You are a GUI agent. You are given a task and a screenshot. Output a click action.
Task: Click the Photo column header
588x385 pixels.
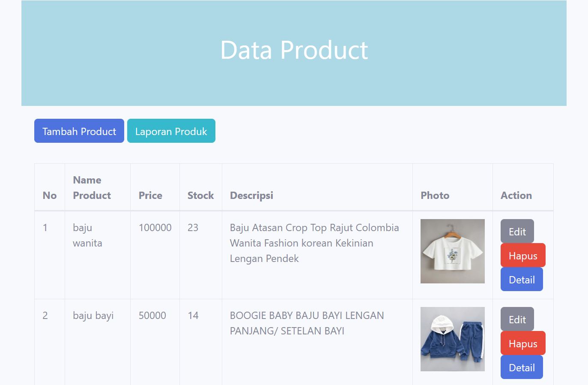(x=435, y=196)
